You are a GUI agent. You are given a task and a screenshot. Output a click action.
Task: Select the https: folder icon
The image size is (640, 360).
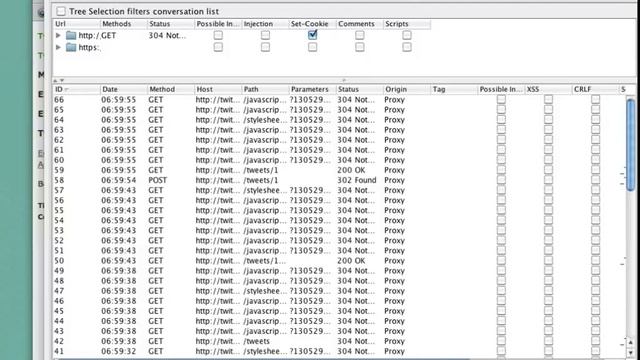tap(71, 47)
